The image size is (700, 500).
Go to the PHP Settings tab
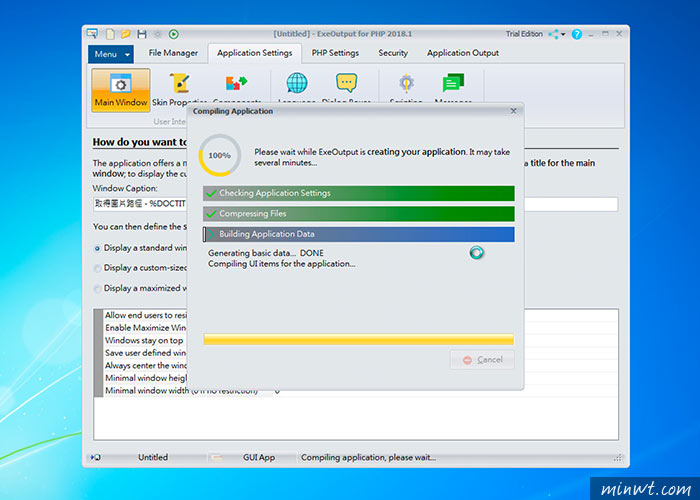(335, 53)
